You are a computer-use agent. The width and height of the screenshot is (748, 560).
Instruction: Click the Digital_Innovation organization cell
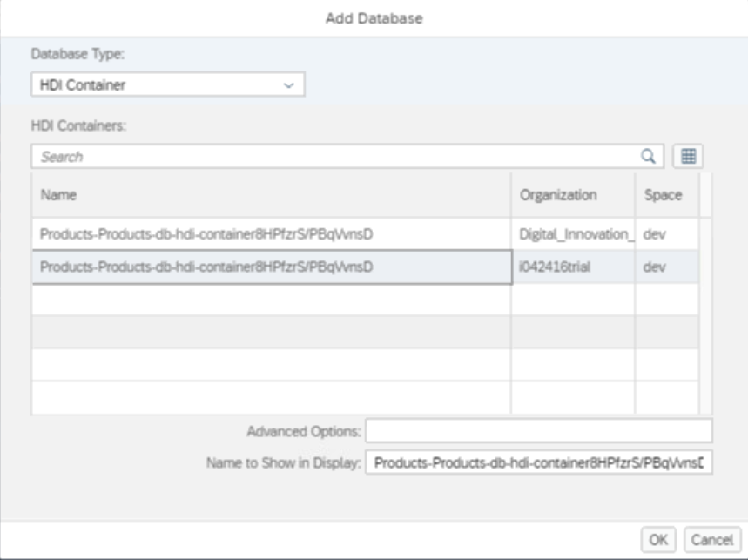coord(572,233)
